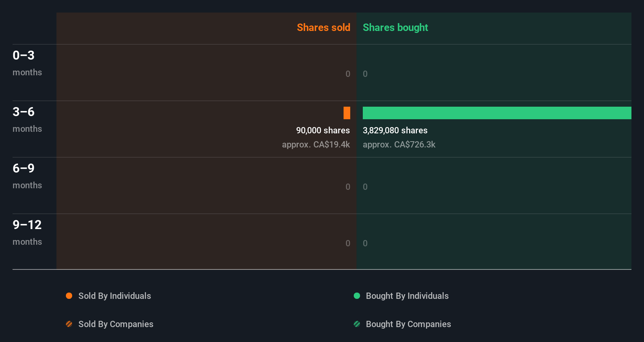
Task: Click the orange shares sold bar for 3–6 months
Action: [x=347, y=113]
